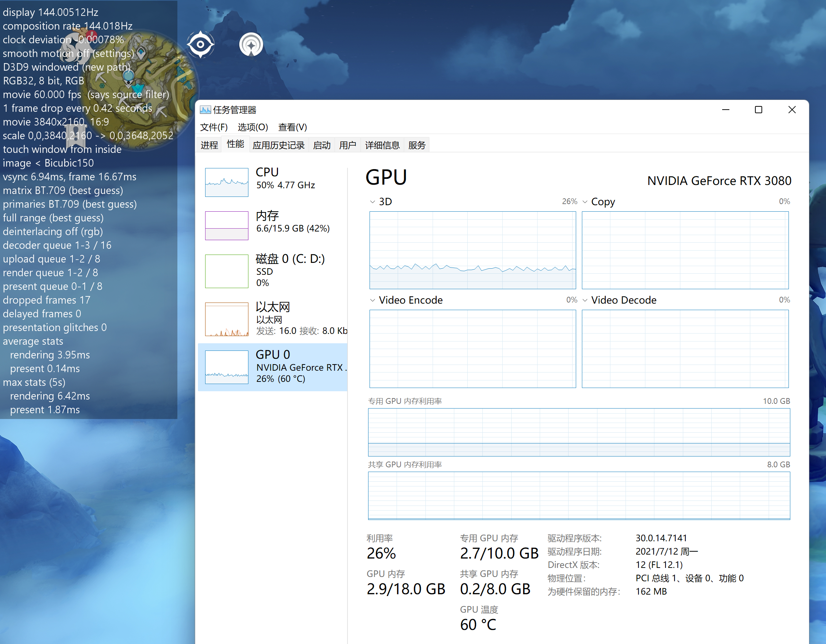The width and height of the screenshot is (826, 644).
Task: Click the Copy engine graph
Action: click(x=685, y=250)
